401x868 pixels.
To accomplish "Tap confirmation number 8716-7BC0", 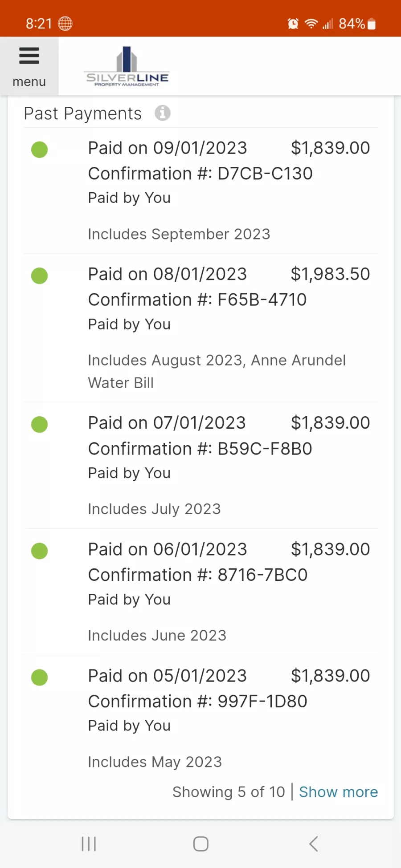I will point(262,575).
